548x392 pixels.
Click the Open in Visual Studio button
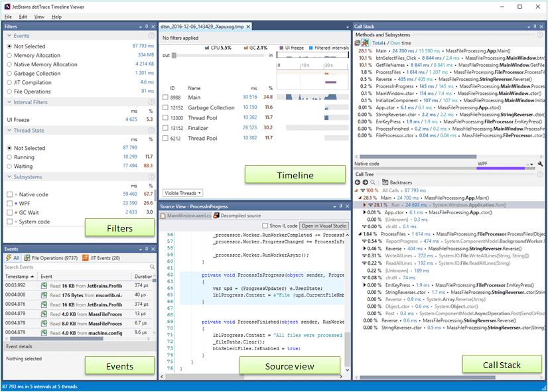324,226
